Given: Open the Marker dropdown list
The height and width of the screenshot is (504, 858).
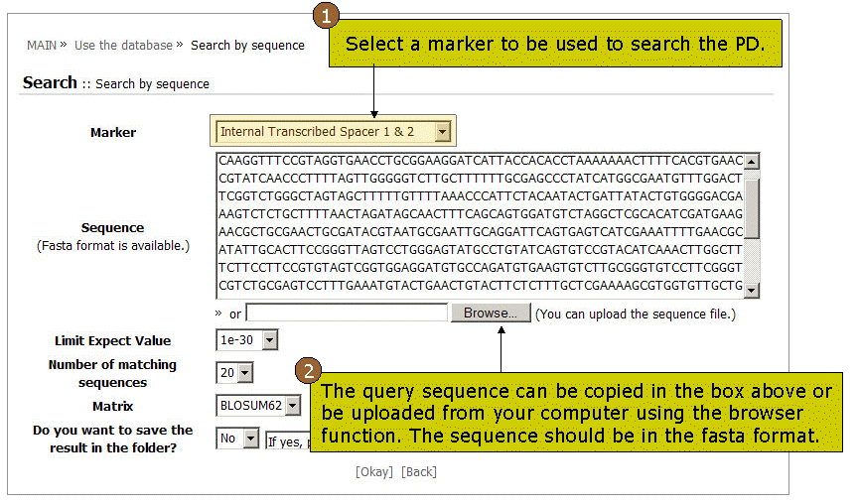Looking at the screenshot, I should pos(442,131).
